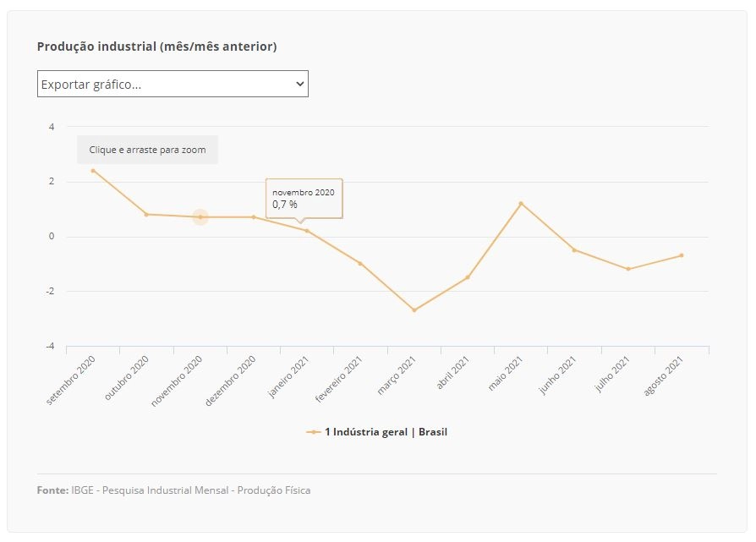Select the janeiro 2021 data point
Screen dimensions: 756x542
[x=307, y=231]
